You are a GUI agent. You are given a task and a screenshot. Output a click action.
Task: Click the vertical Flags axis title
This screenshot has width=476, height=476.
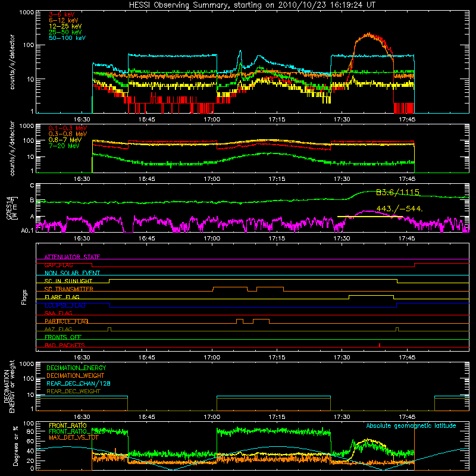(x=24, y=297)
